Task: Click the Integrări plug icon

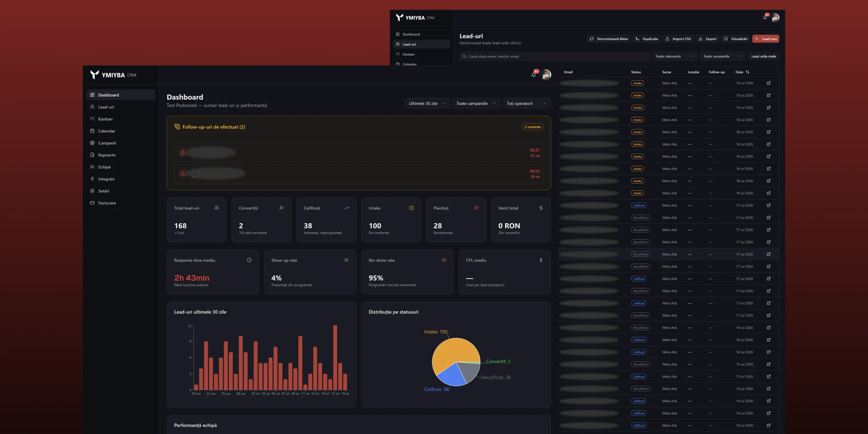Action: click(92, 179)
